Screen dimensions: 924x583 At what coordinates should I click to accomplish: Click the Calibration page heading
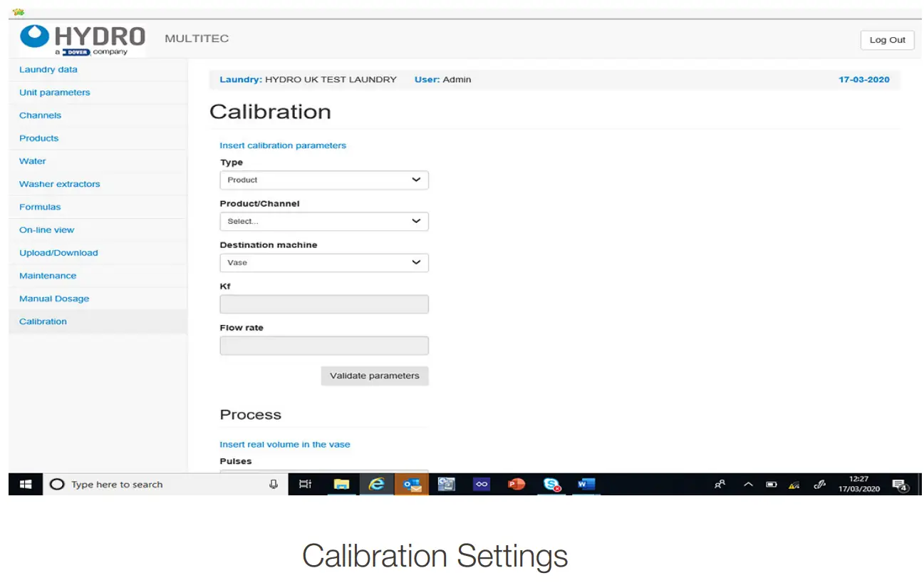[x=270, y=112]
